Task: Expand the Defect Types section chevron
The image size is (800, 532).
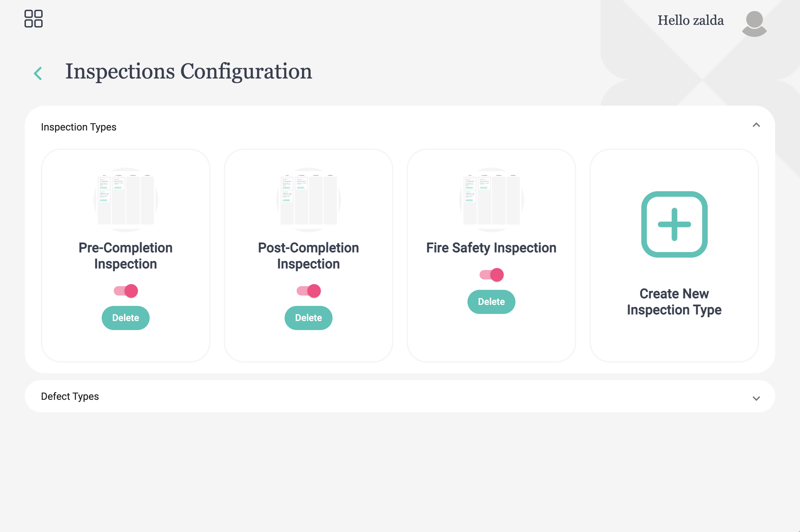Action: click(756, 398)
